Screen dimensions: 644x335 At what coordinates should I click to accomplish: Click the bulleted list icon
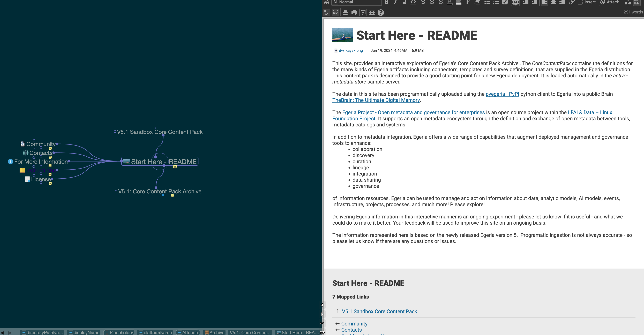[487, 2]
